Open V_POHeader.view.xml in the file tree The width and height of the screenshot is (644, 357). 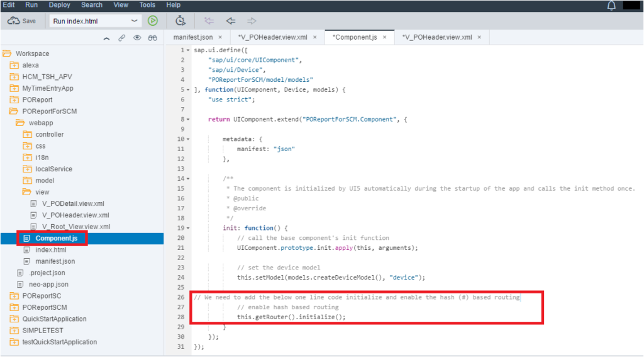tap(75, 215)
